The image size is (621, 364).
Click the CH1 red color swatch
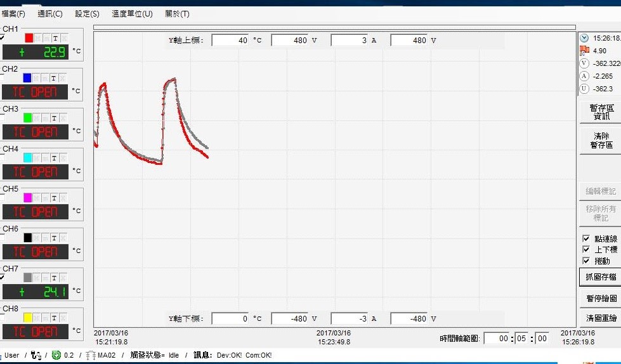(28, 38)
